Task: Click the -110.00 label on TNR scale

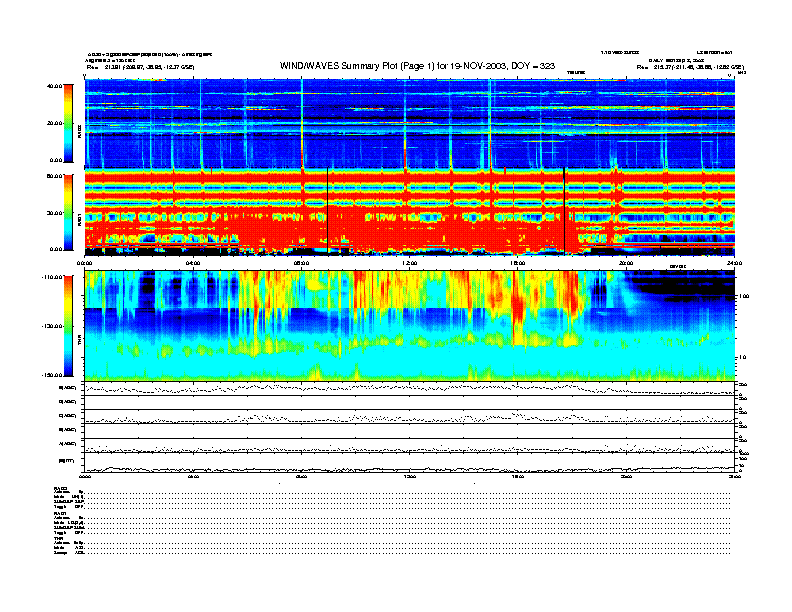Action: click(52, 277)
